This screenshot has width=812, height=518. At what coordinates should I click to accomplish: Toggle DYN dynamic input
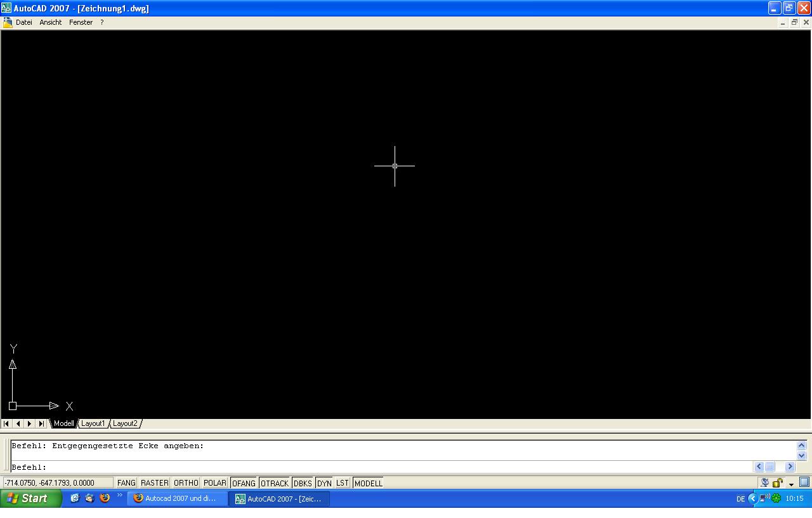(x=324, y=483)
